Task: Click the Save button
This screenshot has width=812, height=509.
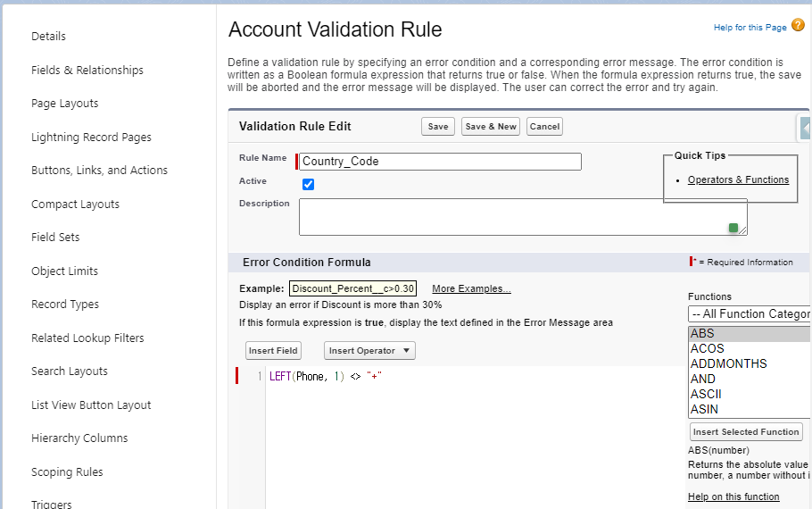Action: (x=438, y=127)
